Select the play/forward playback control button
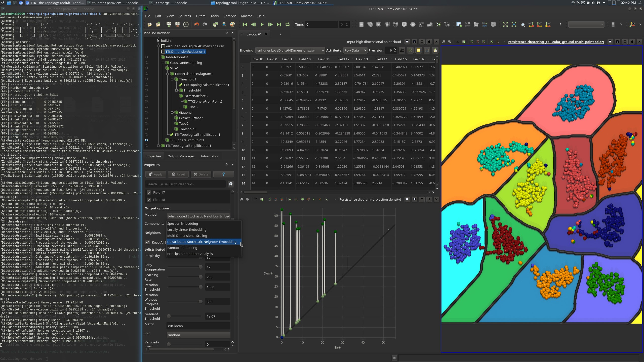Viewport: 644px width, 362px height. tap(262, 24)
